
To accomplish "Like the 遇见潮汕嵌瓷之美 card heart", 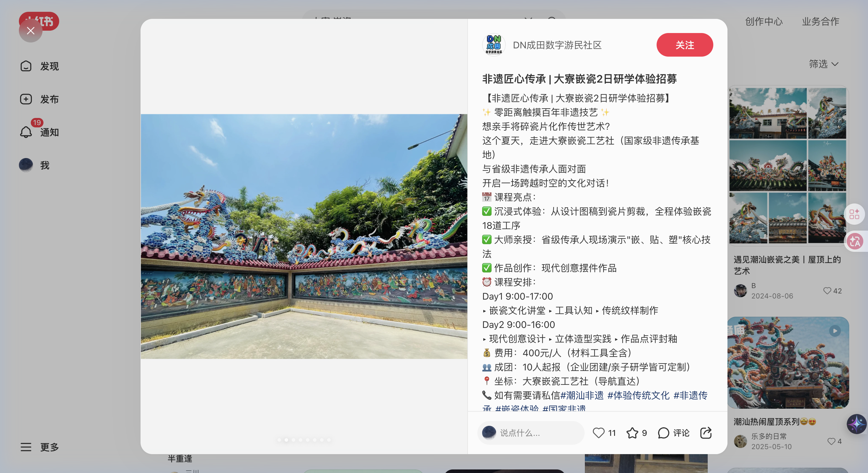I will [827, 290].
